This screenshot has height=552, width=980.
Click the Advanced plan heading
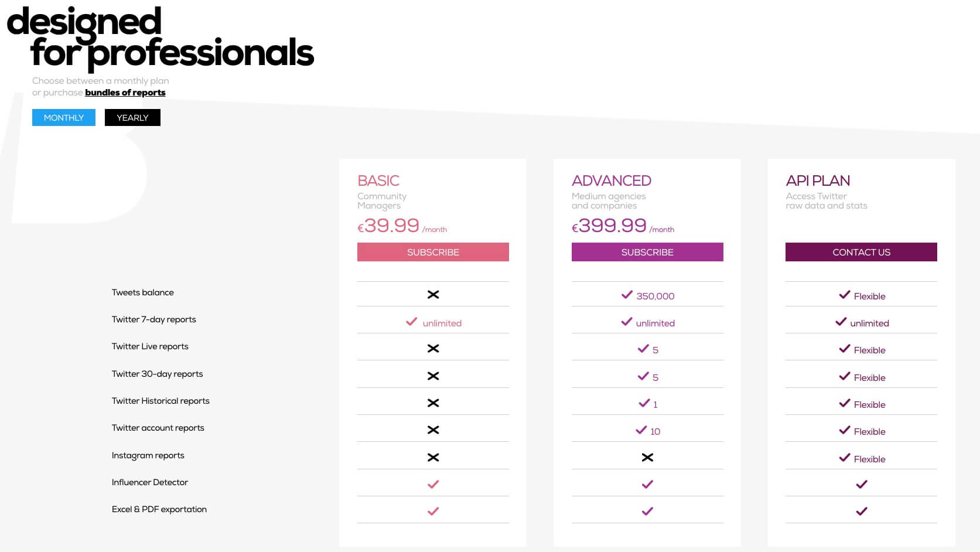click(612, 180)
